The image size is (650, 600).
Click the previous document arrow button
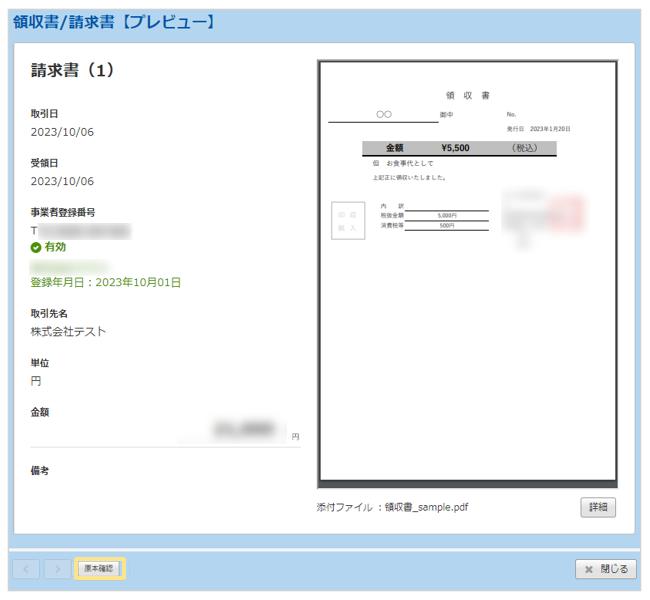click(27, 569)
